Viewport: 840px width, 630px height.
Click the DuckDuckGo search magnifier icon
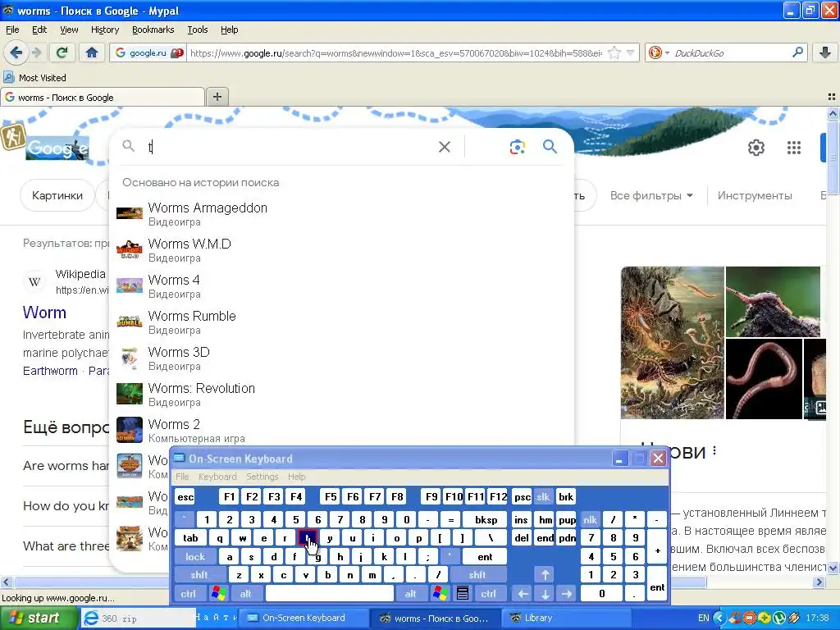tap(797, 52)
